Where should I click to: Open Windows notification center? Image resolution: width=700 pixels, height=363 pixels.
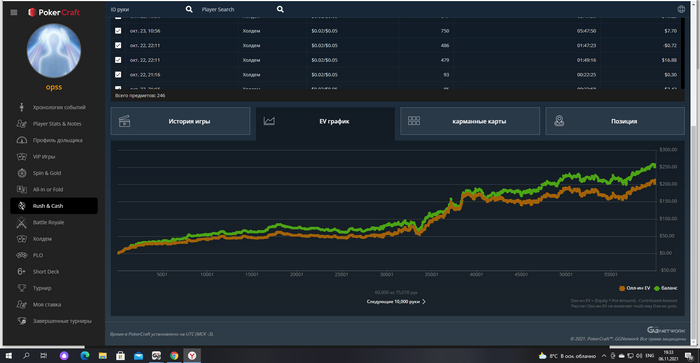[689, 356]
